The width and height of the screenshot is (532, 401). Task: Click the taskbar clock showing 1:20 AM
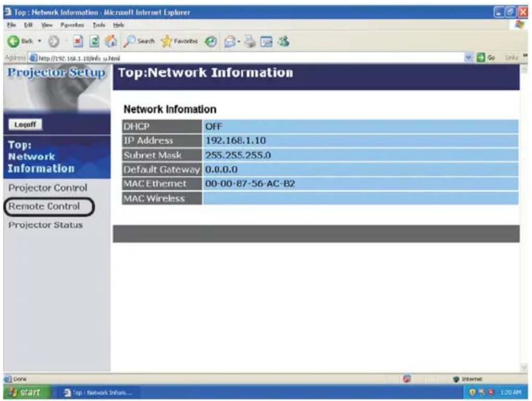(511, 392)
